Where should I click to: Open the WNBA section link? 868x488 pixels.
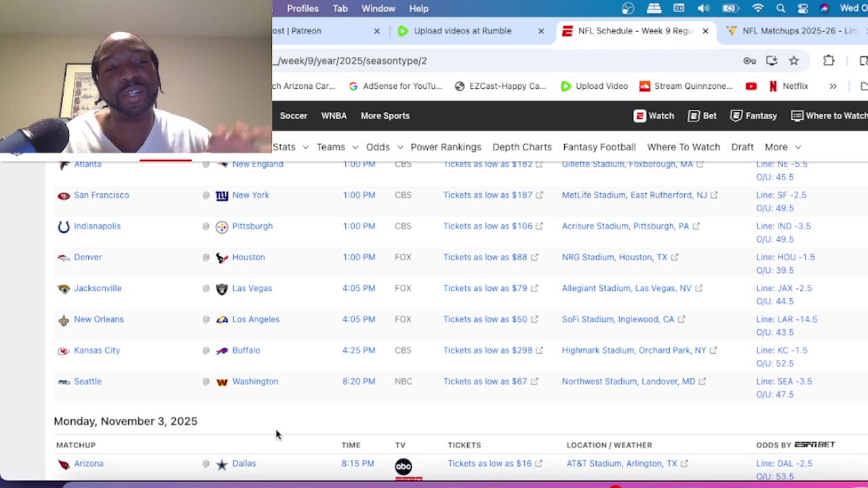tap(334, 116)
